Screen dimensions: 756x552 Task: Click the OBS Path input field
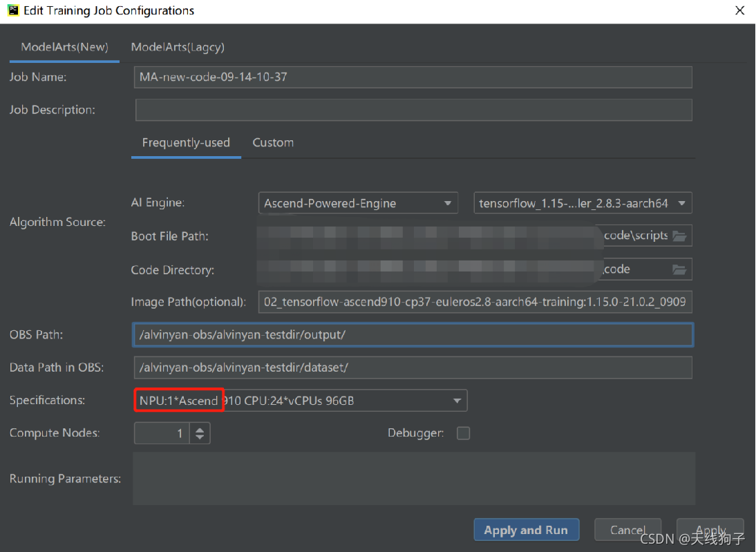click(x=413, y=334)
